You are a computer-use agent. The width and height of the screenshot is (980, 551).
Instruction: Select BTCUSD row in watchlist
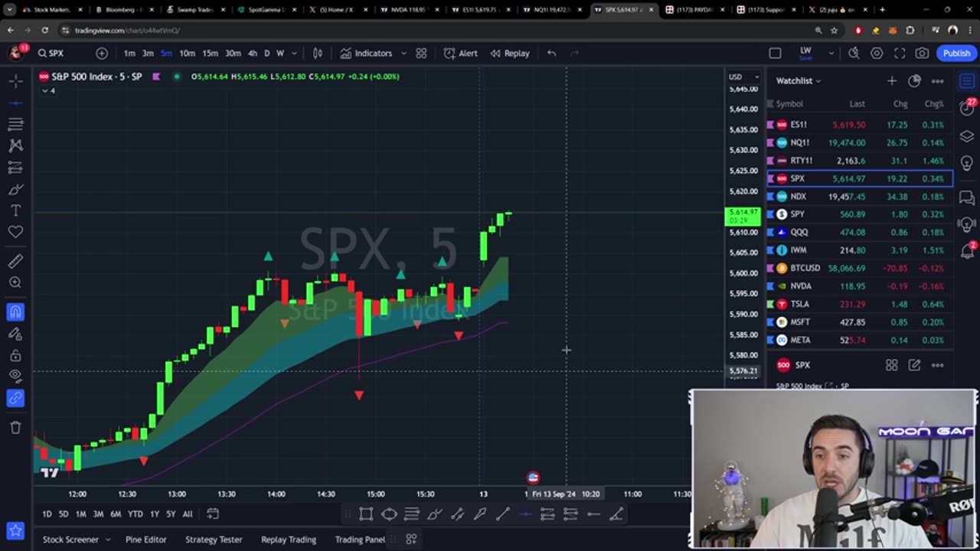point(861,268)
